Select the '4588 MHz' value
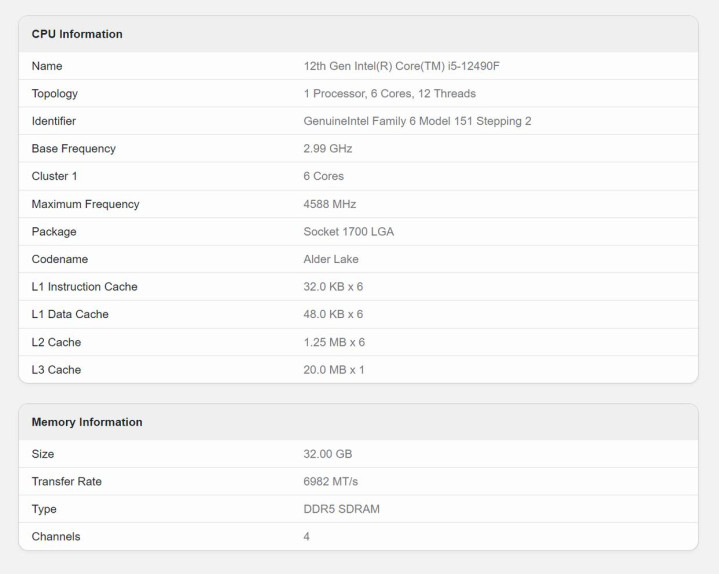Image resolution: width=719 pixels, height=574 pixels. click(x=330, y=204)
